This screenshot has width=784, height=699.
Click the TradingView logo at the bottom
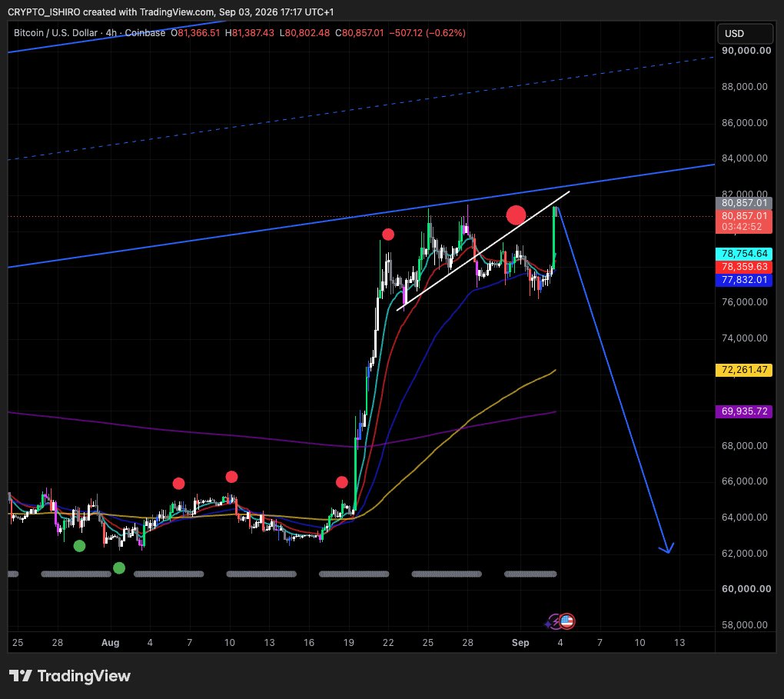coord(69,676)
